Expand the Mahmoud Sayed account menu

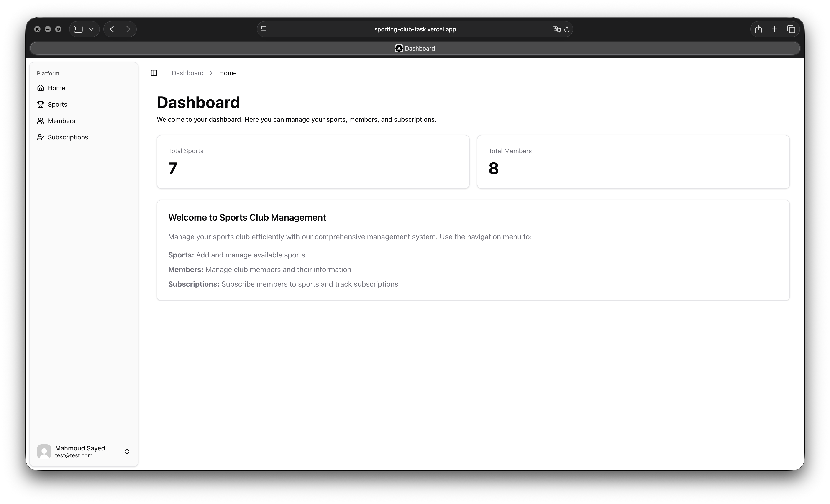[x=127, y=451]
